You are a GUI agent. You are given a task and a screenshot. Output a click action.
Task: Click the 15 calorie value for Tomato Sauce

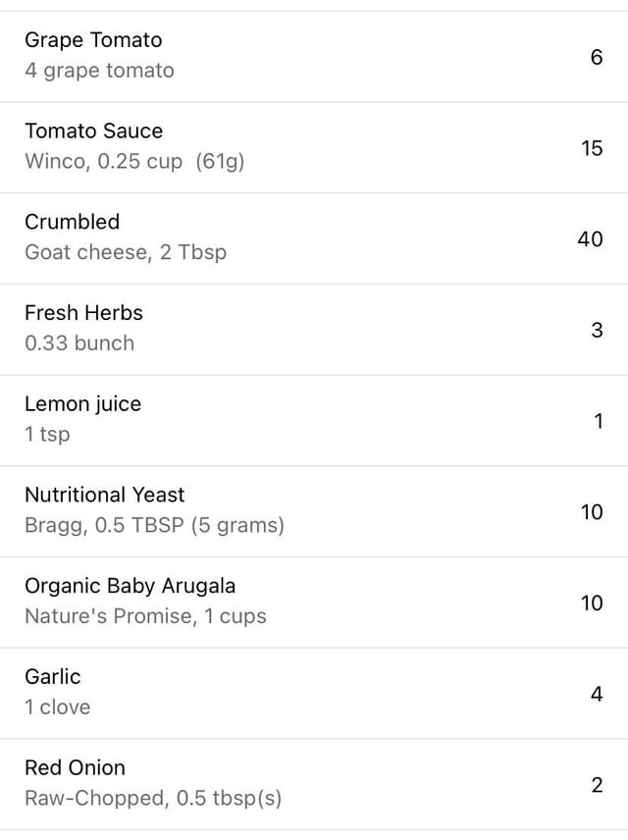point(592,148)
